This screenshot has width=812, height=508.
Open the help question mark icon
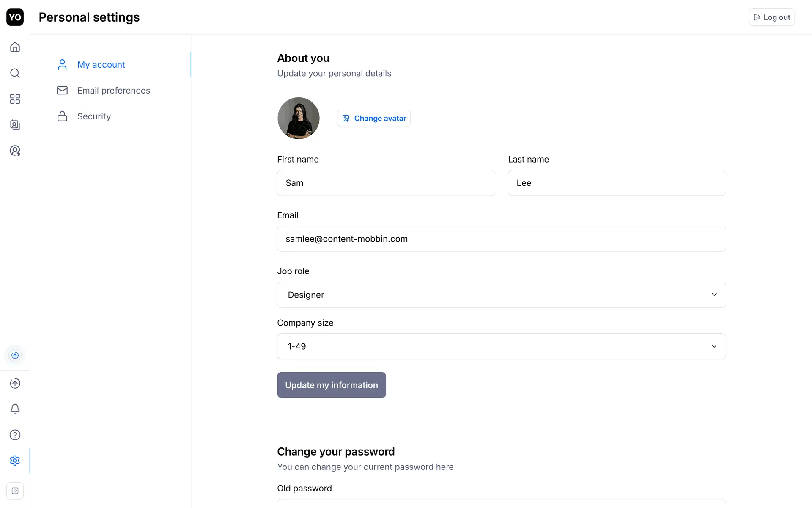tap(15, 435)
